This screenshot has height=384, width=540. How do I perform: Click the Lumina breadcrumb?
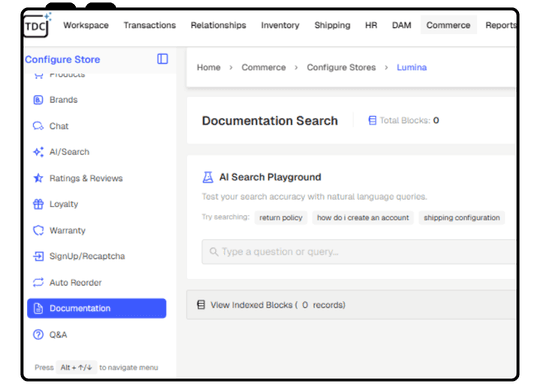[412, 68]
